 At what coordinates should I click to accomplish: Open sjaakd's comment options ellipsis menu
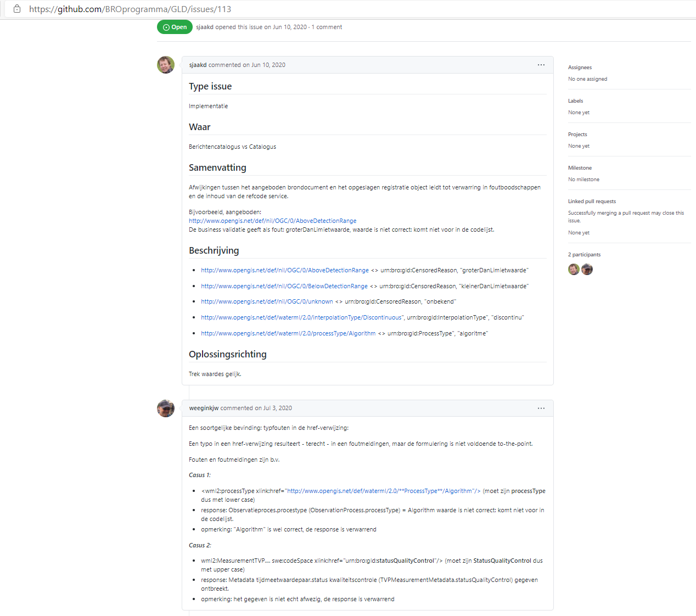541,65
